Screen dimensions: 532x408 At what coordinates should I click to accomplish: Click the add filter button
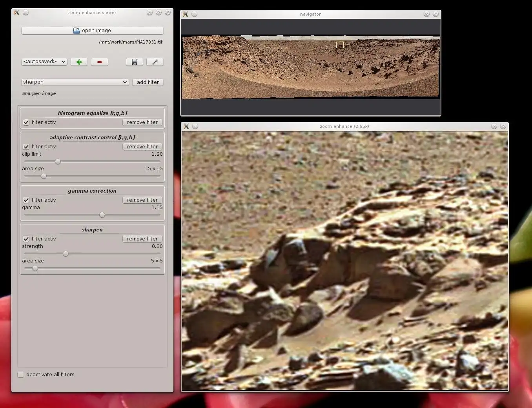tap(148, 82)
